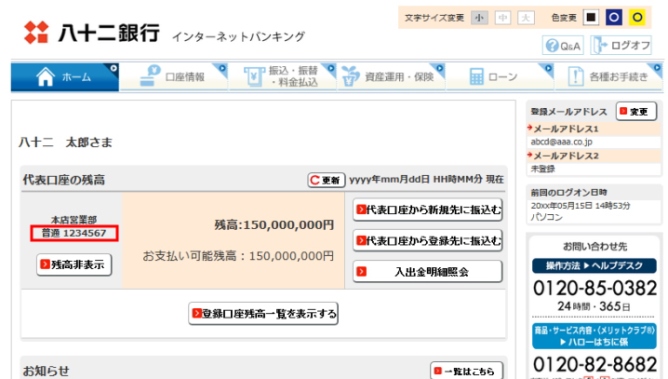Open the Q&A help page
Screen dimensions: 668x379
click(x=563, y=45)
